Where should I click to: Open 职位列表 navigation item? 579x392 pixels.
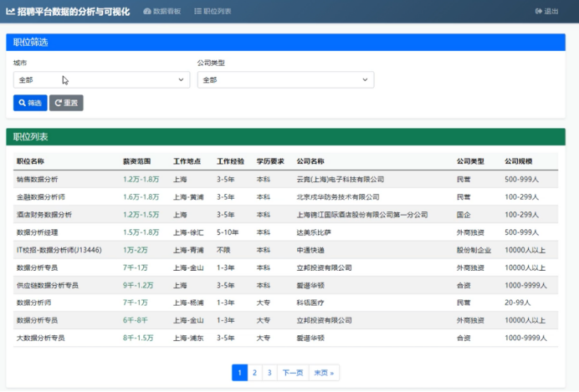click(x=213, y=12)
